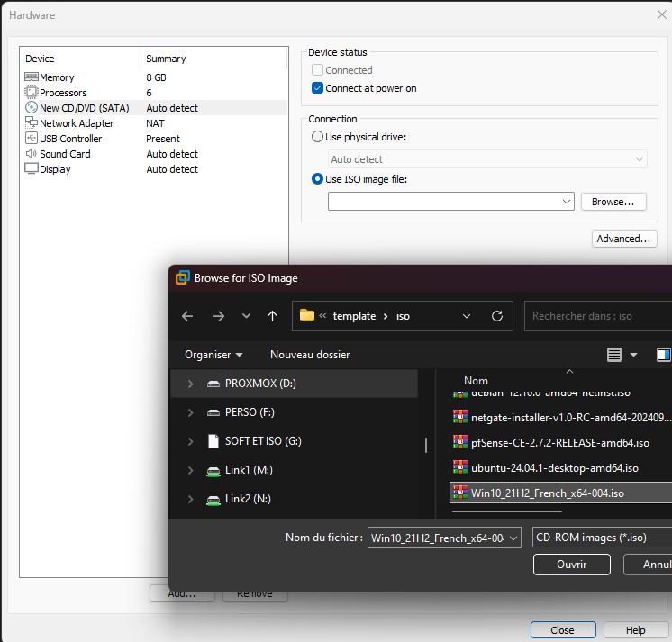Click the Link1 (M:) network drive icon

tap(213, 471)
